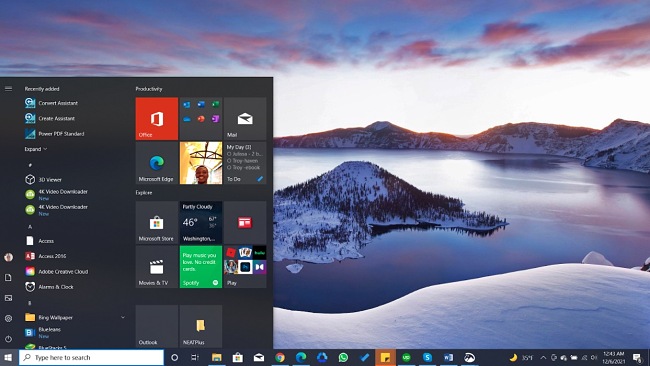
Task: Open the Action Center notifications icon
Action: [637, 357]
